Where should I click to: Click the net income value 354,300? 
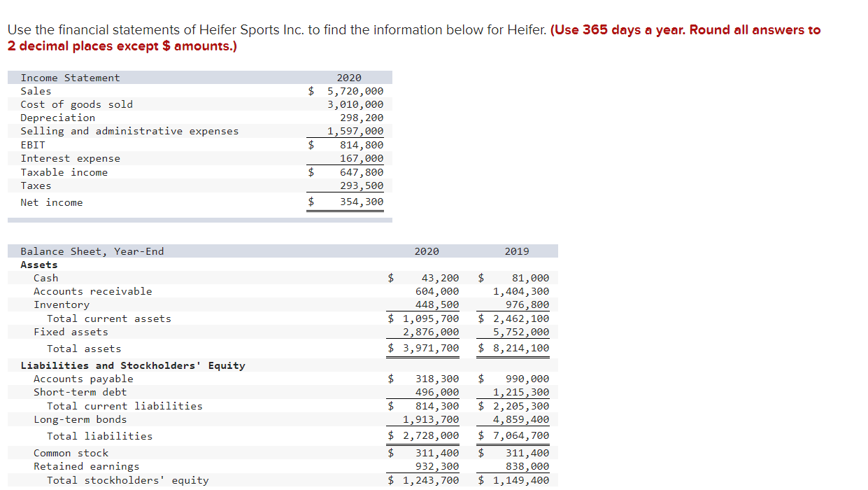click(362, 202)
